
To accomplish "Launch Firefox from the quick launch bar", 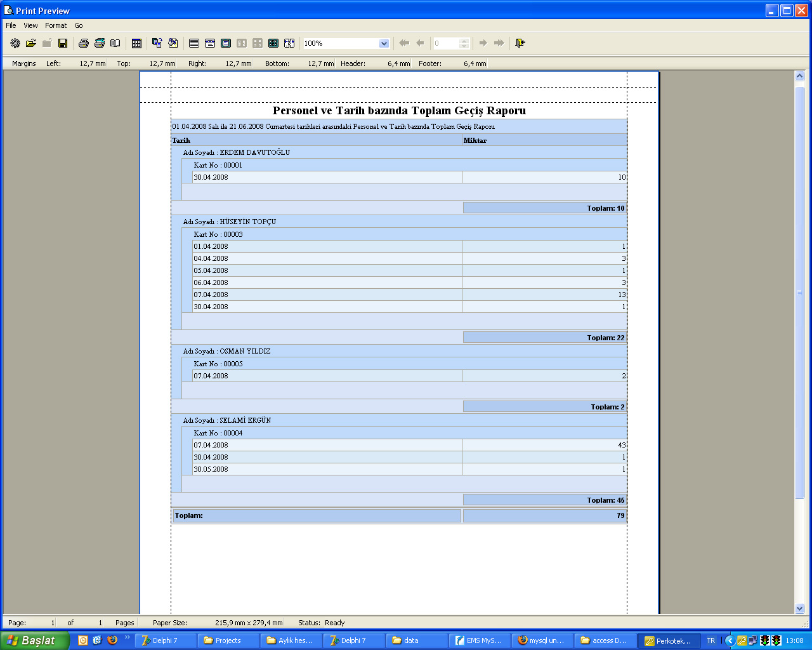I will point(112,640).
